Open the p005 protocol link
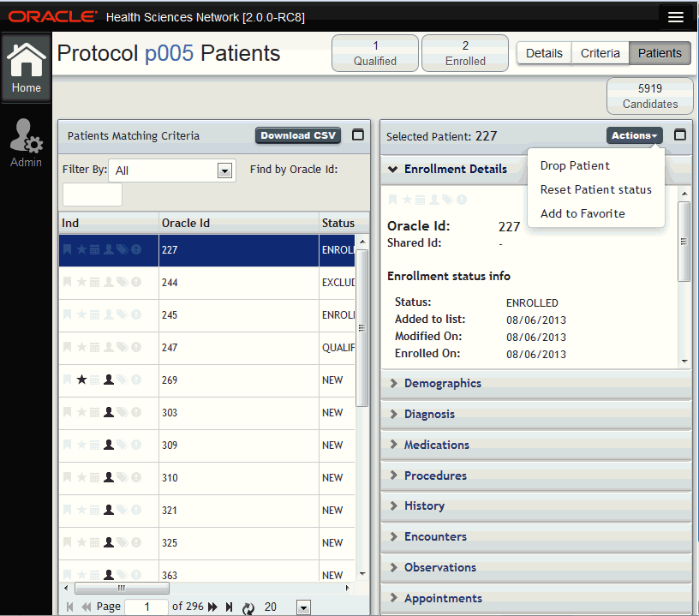 pyautogui.click(x=169, y=53)
